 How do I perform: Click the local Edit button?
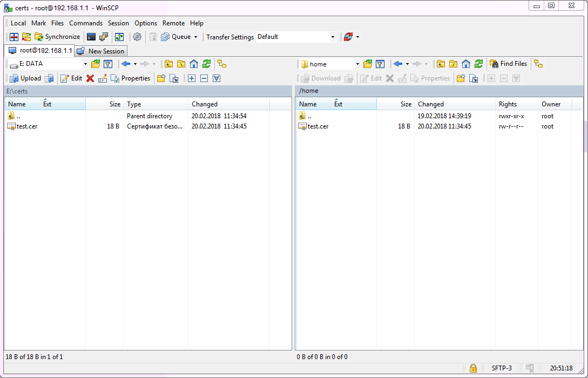click(71, 78)
